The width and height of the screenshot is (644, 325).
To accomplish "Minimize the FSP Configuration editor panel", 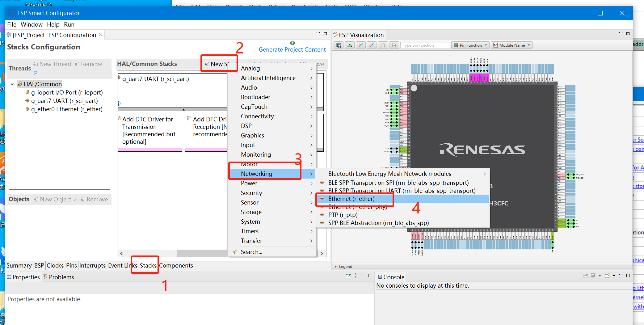I will click(x=318, y=32).
